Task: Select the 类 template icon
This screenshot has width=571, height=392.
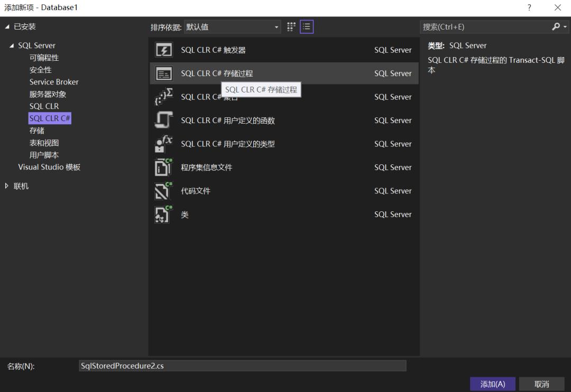Action: pos(163,214)
